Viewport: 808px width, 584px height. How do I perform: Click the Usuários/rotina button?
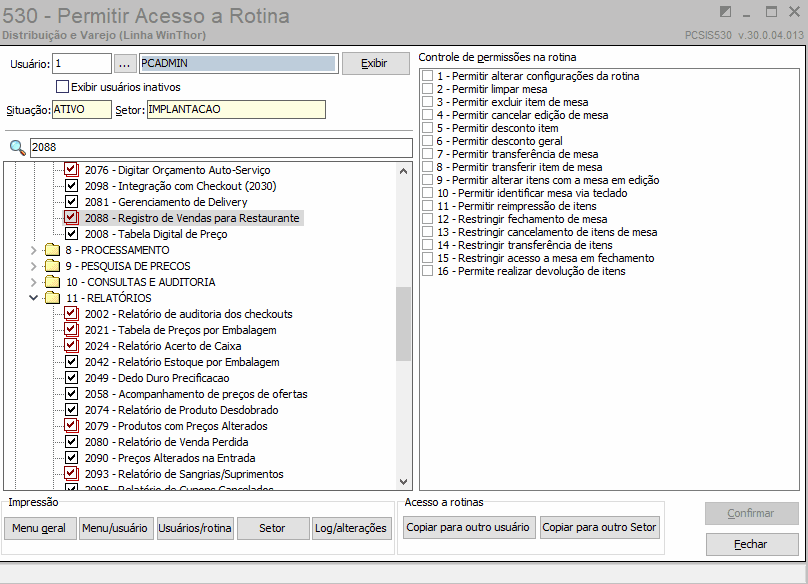coord(195,528)
